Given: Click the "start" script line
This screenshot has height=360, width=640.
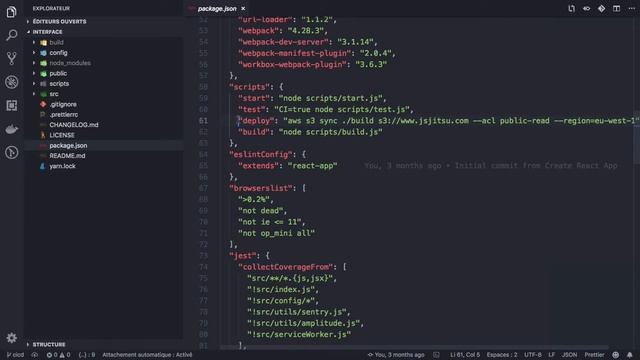Looking at the screenshot, I should click(312, 98).
